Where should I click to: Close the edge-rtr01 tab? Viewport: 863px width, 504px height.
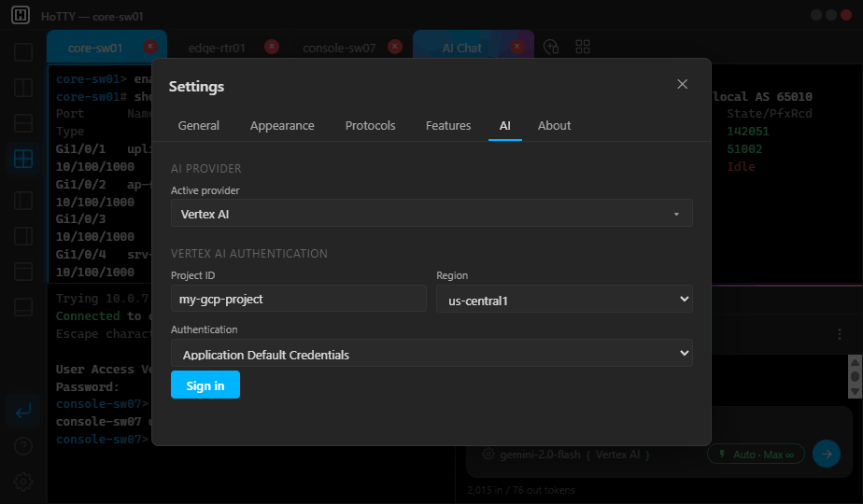[272, 47]
